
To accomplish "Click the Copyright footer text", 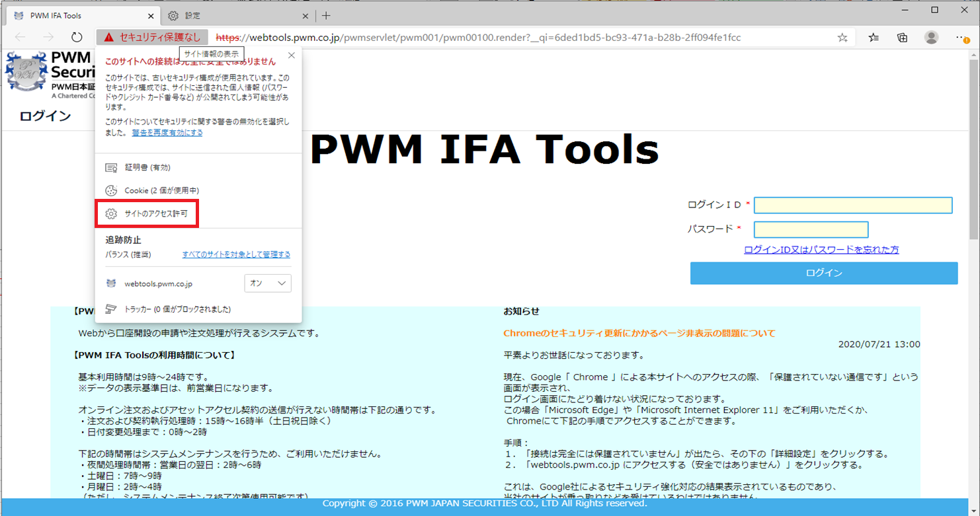I will coord(485,503).
